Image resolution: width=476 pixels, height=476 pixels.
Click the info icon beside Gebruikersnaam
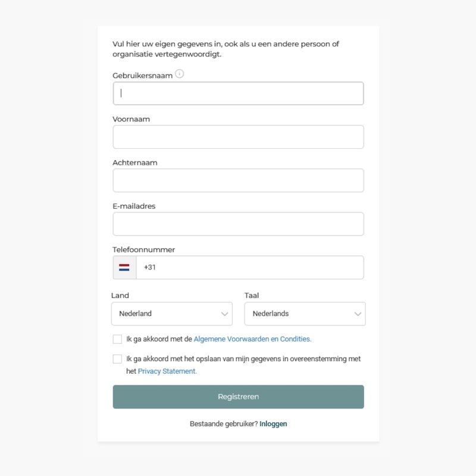point(180,74)
